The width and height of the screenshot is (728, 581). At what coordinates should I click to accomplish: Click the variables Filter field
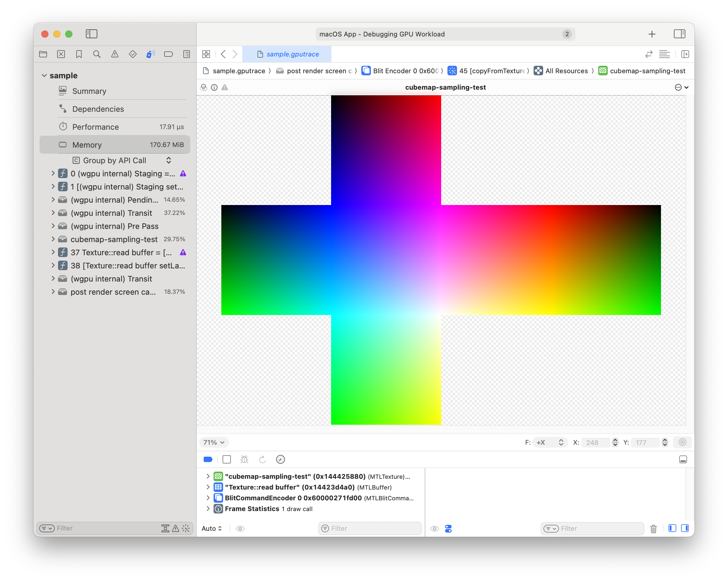point(370,529)
